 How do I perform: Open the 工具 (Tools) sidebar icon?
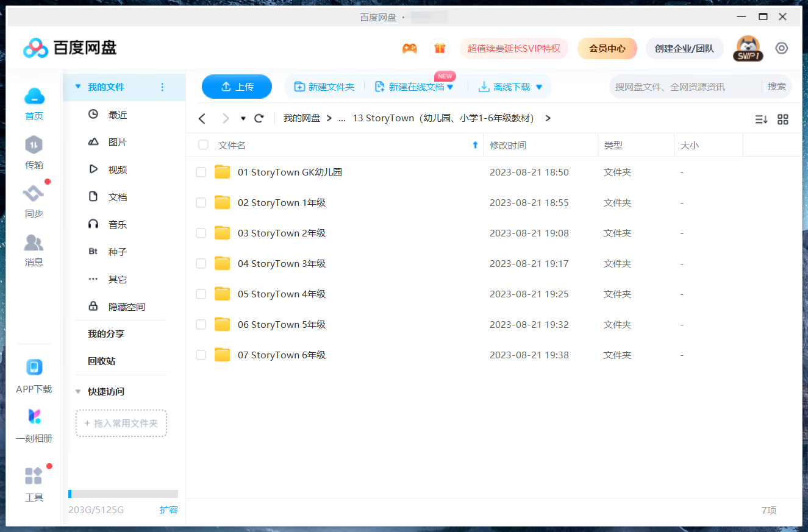34,475
